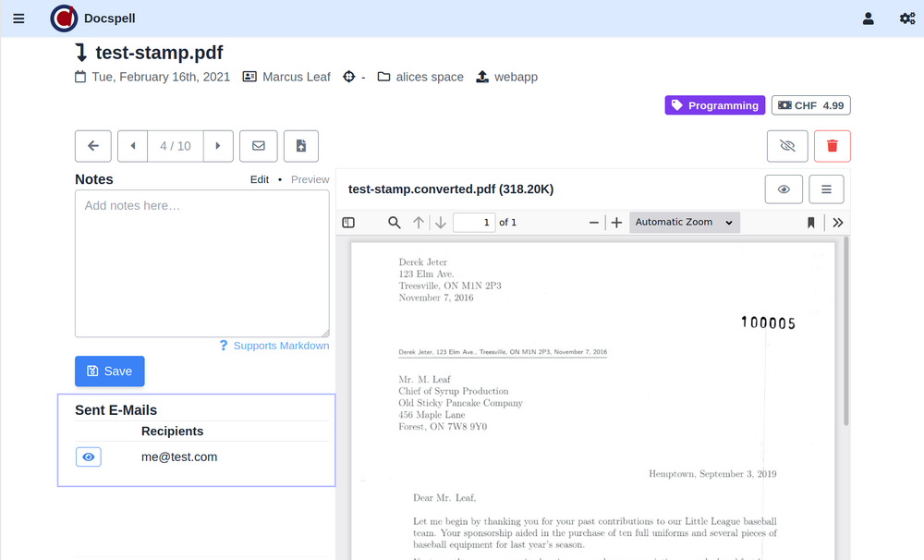924x560 pixels.
Task: Expand the Automatic Zoom dropdown
Action: [685, 223]
